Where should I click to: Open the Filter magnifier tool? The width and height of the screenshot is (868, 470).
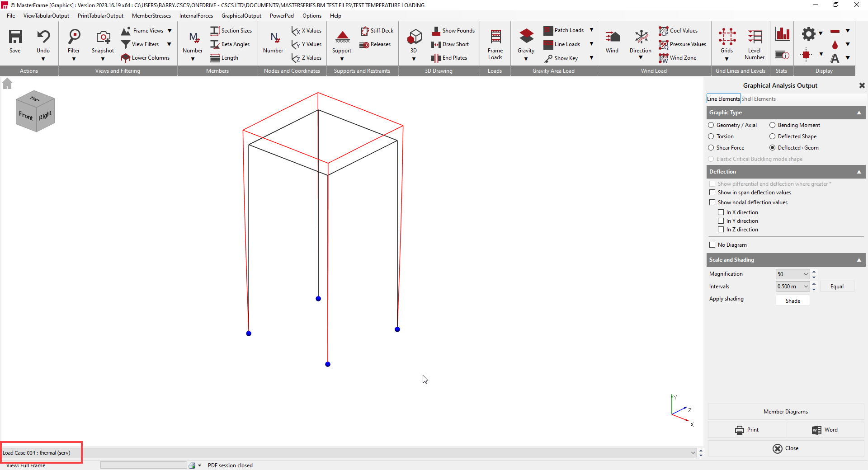(x=74, y=37)
